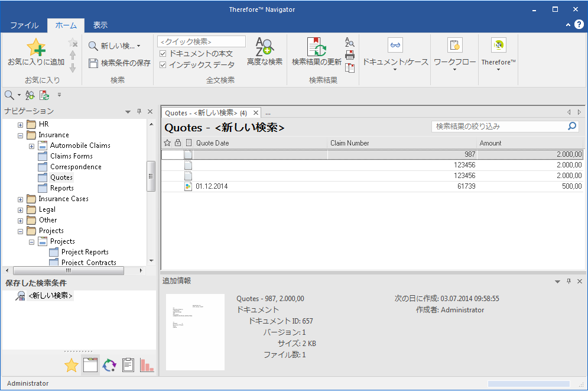Expand the Insurance Cases folder
The width and height of the screenshot is (588, 391).
[x=20, y=199]
